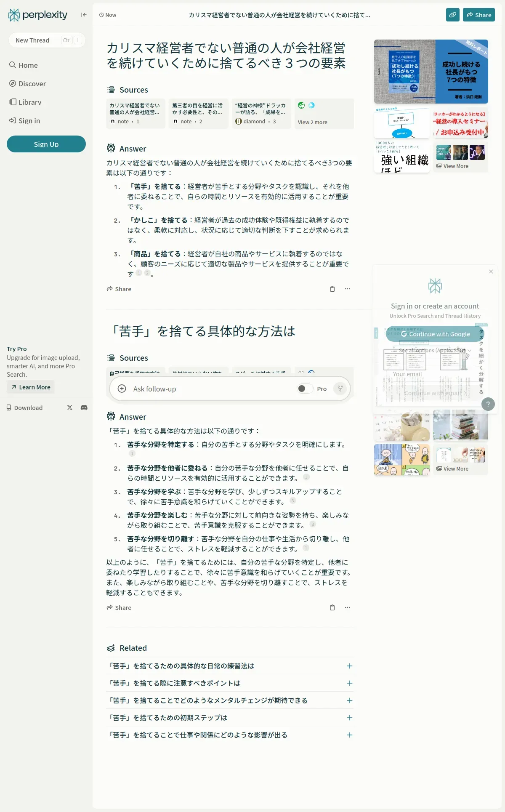Click the submit icon in follow-up box
Screen dimensions: 505x812
340,389
